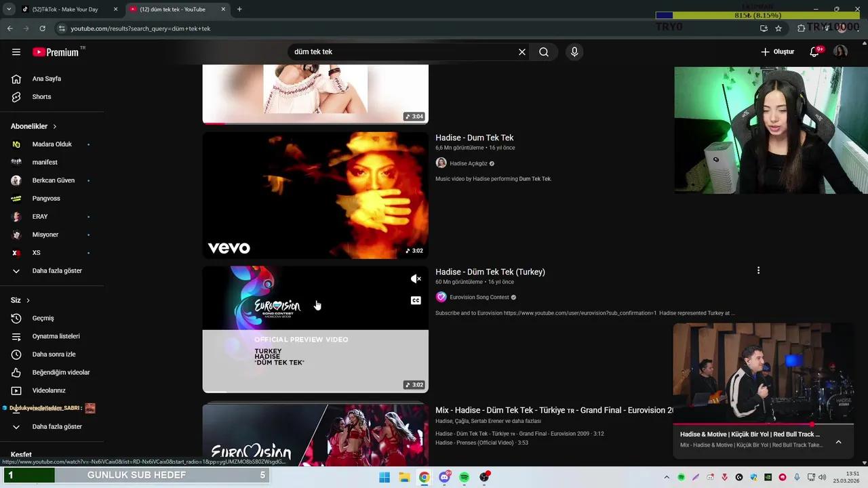Open OBS Studio from the taskbar
The height and width of the screenshot is (488, 868).
[x=484, y=477]
